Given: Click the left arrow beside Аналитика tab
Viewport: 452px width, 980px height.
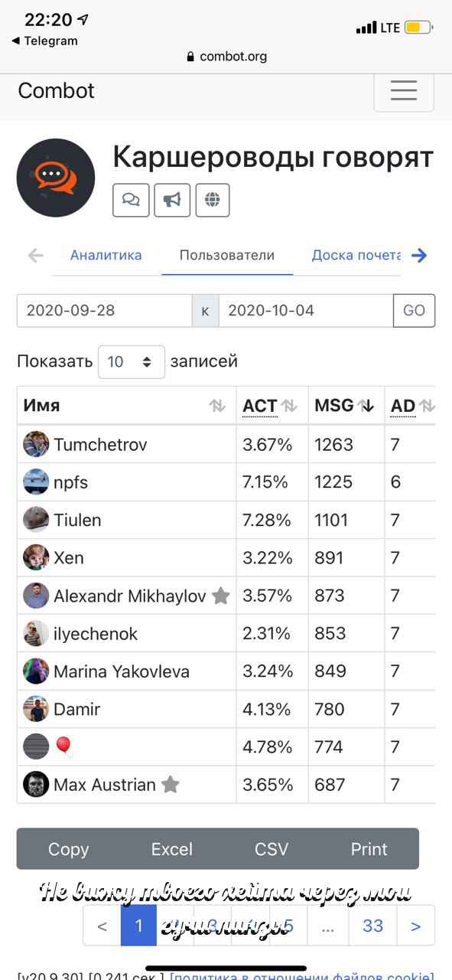Looking at the screenshot, I should (x=35, y=256).
